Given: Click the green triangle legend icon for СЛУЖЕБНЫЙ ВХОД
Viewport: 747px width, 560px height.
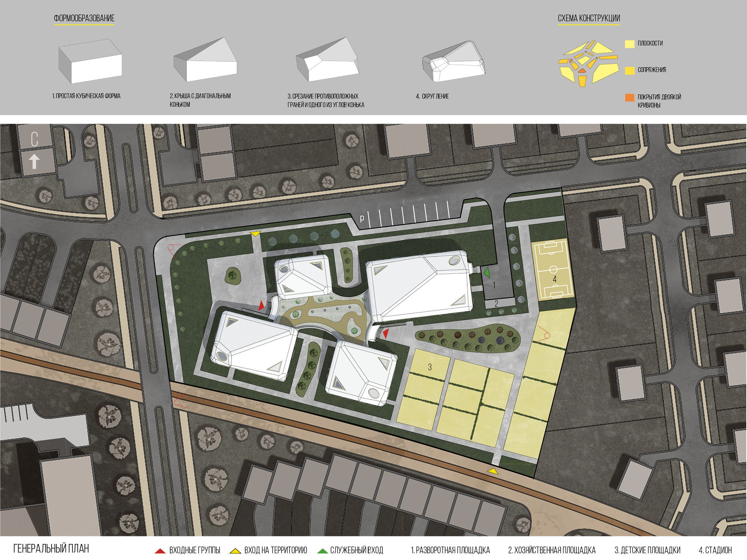Looking at the screenshot, I should click(x=323, y=551).
